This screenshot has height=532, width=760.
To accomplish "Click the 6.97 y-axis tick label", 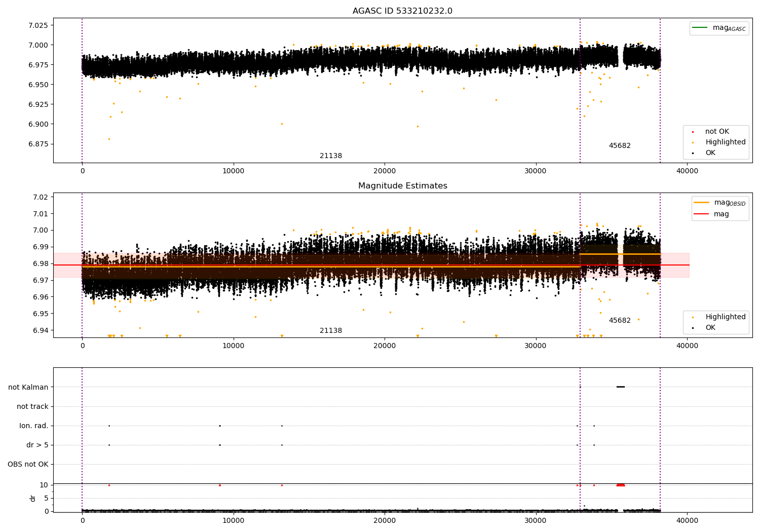I will pos(40,280).
